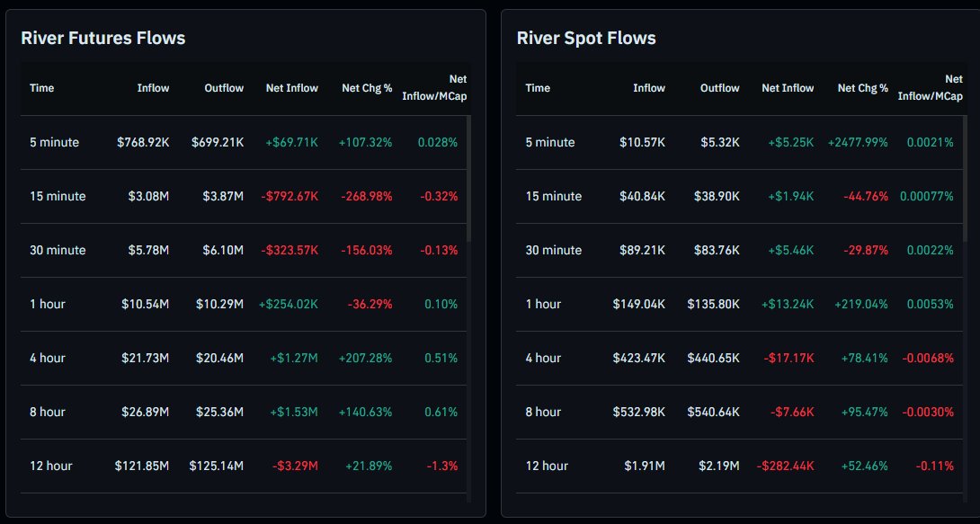Click the -$282.44K spot net inflow value
The image size is (980, 524).
coord(785,466)
